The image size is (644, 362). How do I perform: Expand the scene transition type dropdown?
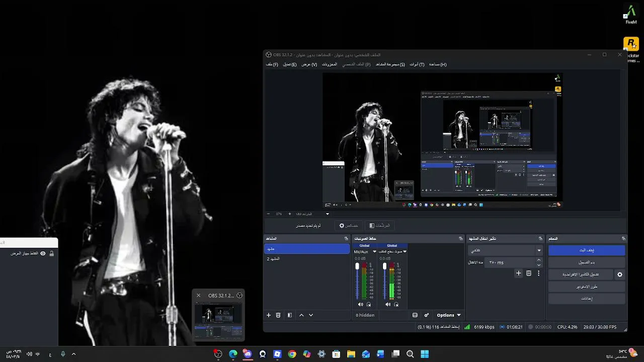click(x=539, y=250)
